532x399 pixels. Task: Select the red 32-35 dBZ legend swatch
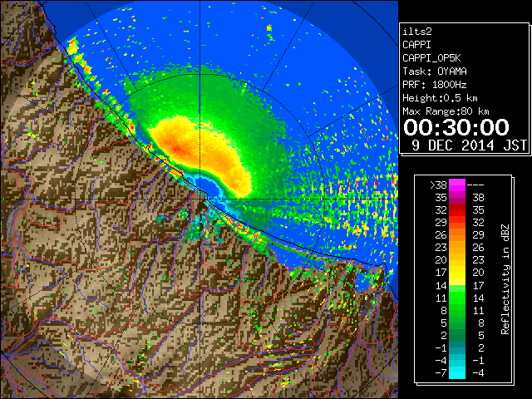point(457,210)
